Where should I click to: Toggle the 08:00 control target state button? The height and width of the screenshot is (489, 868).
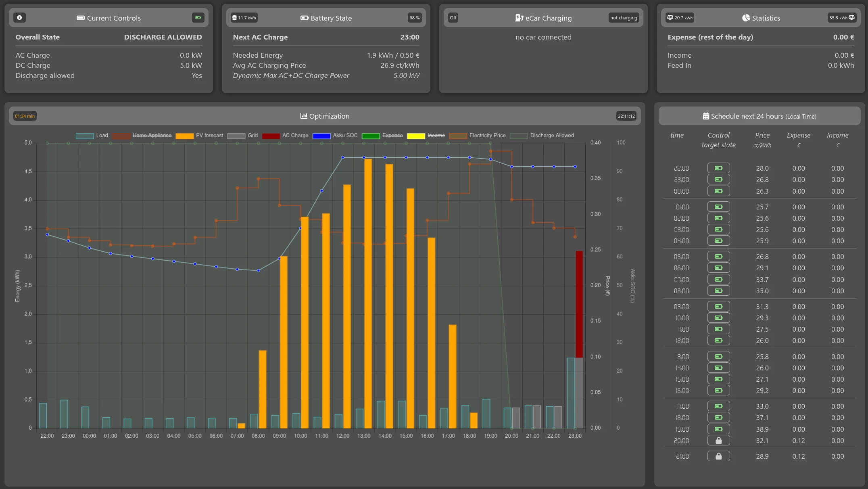point(718,291)
